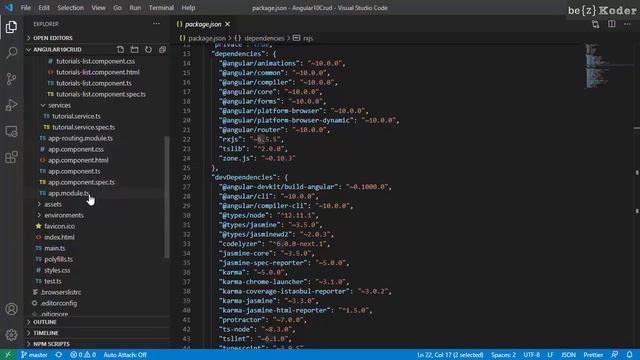The height and width of the screenshot is (360, 640).
Task: Open the Source Control view
Action: (11, 79)
